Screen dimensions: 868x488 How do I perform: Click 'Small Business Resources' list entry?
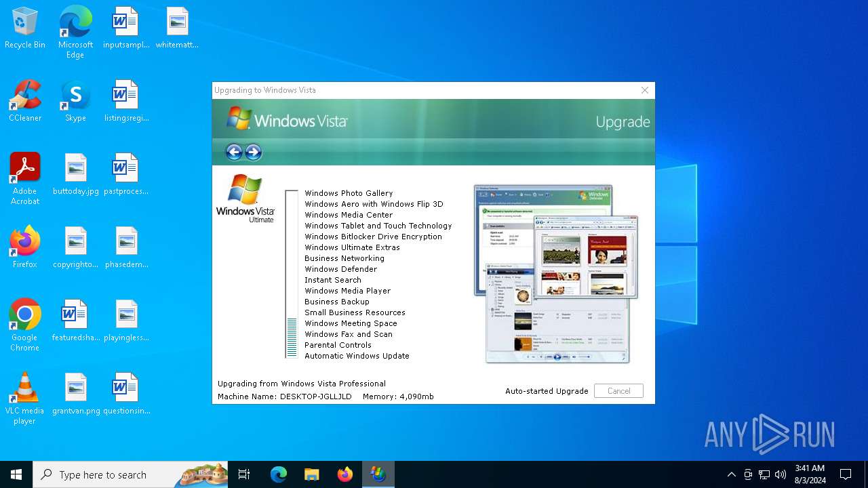[355, 312]
